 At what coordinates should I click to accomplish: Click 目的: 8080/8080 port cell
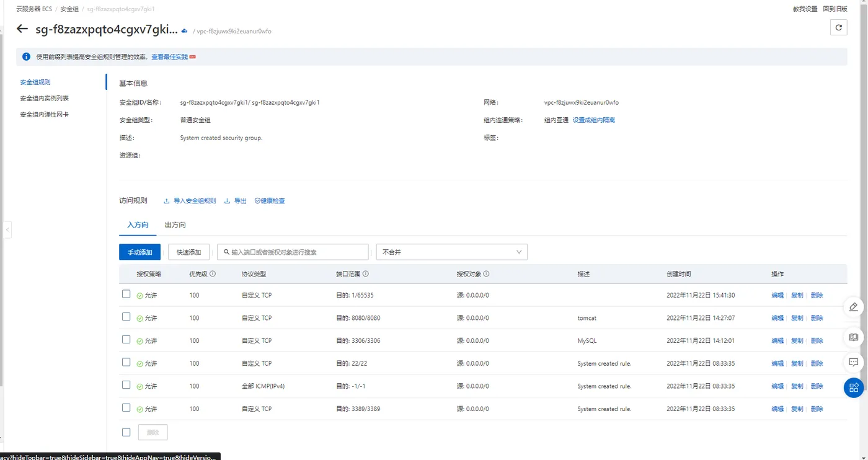click(358, 318)
